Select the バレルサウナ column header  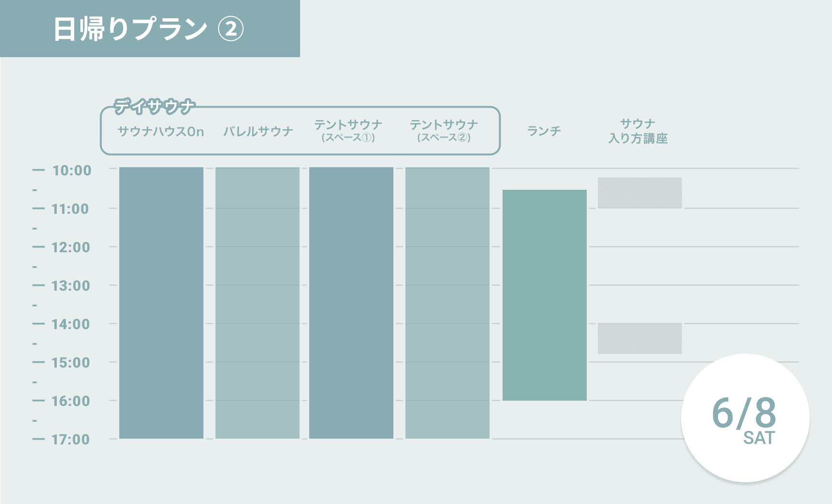coord(258,131)
